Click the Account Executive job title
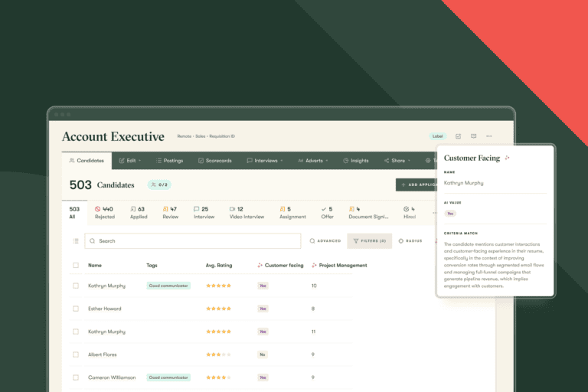This screenshot has width=588, height=392. (113, 136)
